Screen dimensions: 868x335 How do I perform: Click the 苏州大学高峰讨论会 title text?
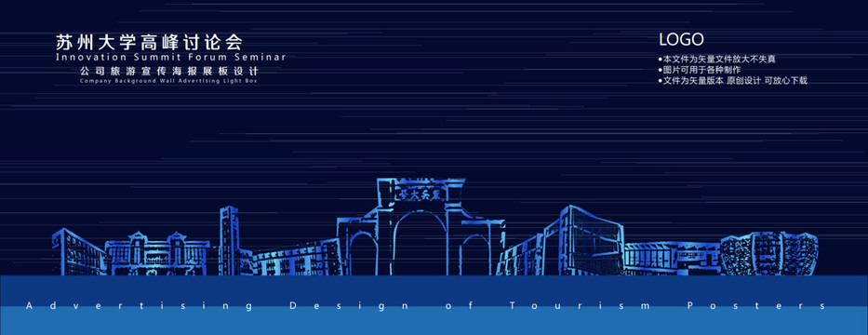point(149,42)
